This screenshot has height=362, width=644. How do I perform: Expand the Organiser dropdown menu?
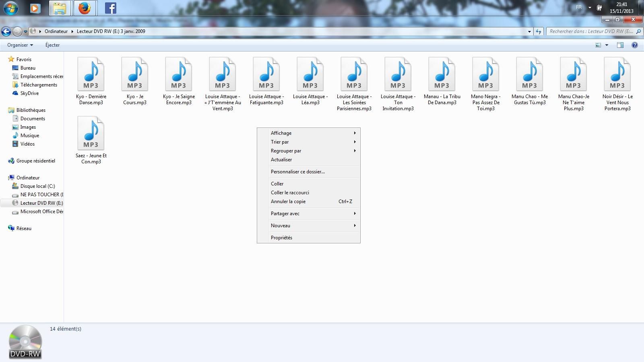coord(20,45)
